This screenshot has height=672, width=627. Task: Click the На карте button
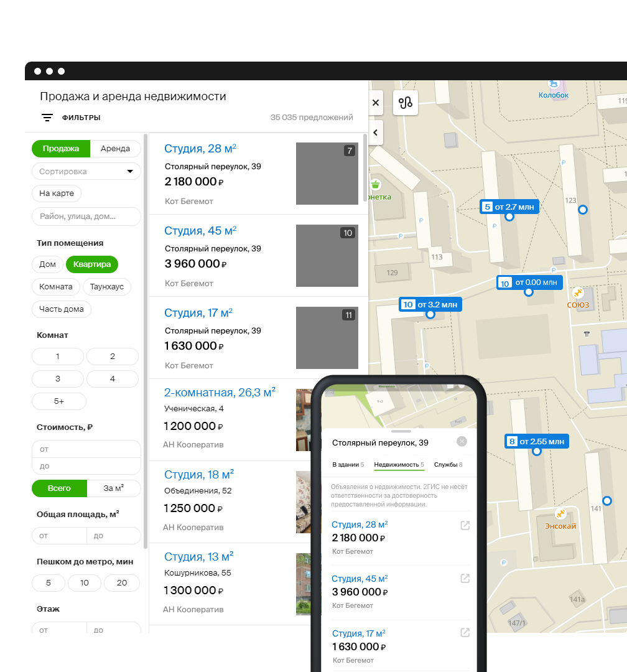pyautogui.click(x=57, y=194)
